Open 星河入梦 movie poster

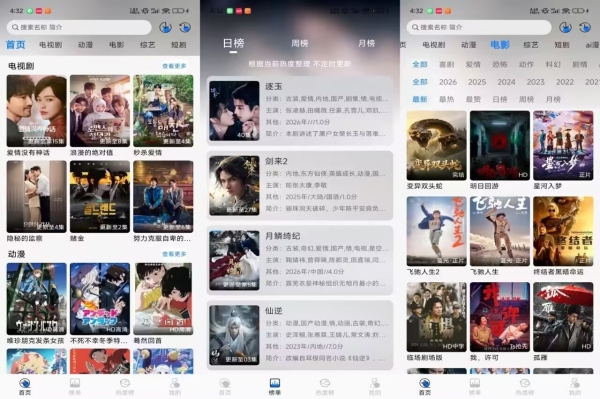click(563, 146)
